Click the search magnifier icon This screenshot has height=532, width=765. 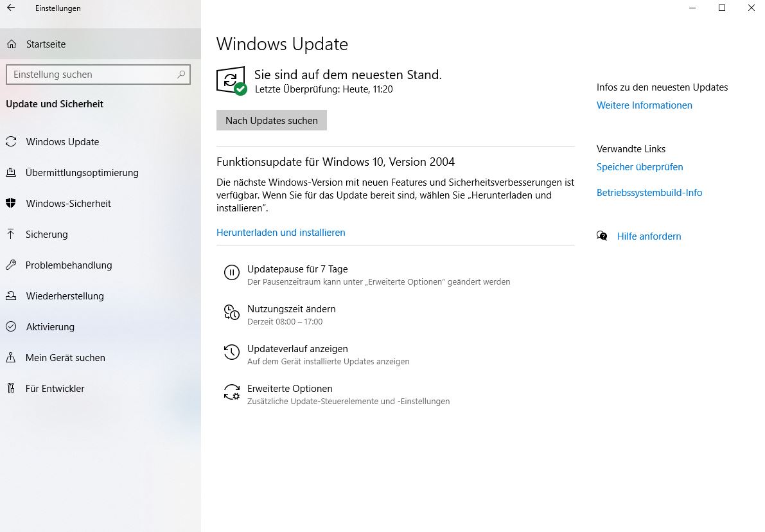pyautogui.click(x=181, y=74)
